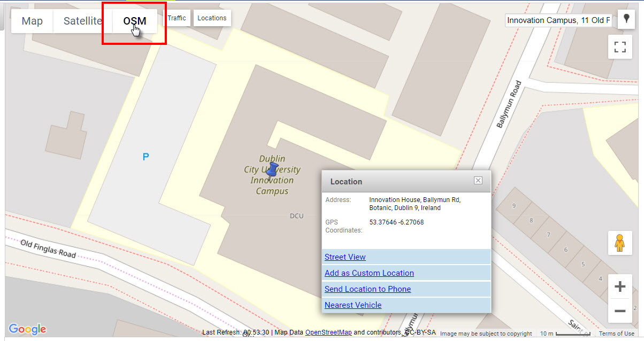The width and height of the screenshot is (644, 341).
Task: Pick the Street View pegman icon
Action: (620, 243)
